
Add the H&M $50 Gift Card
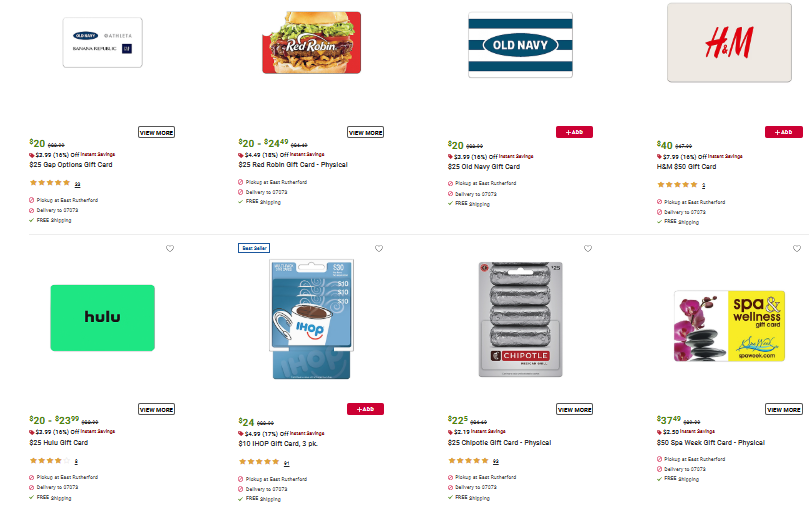point(784,132)
